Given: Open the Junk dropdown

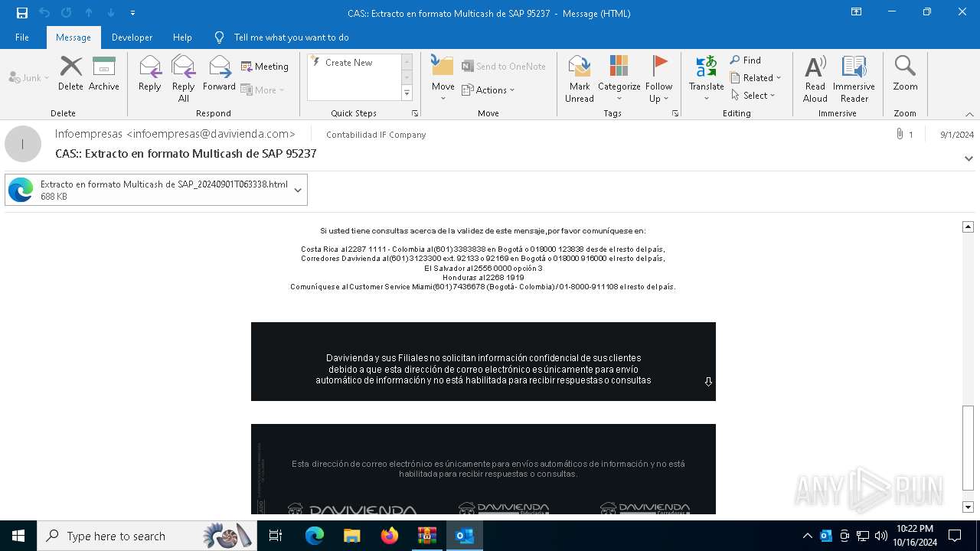Looking at the screenshot, I should (29, 77).
